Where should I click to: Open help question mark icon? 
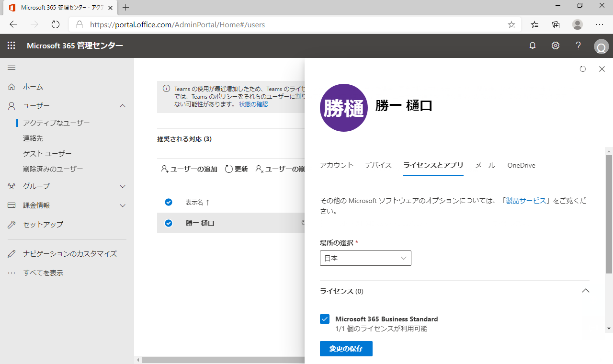578,45
